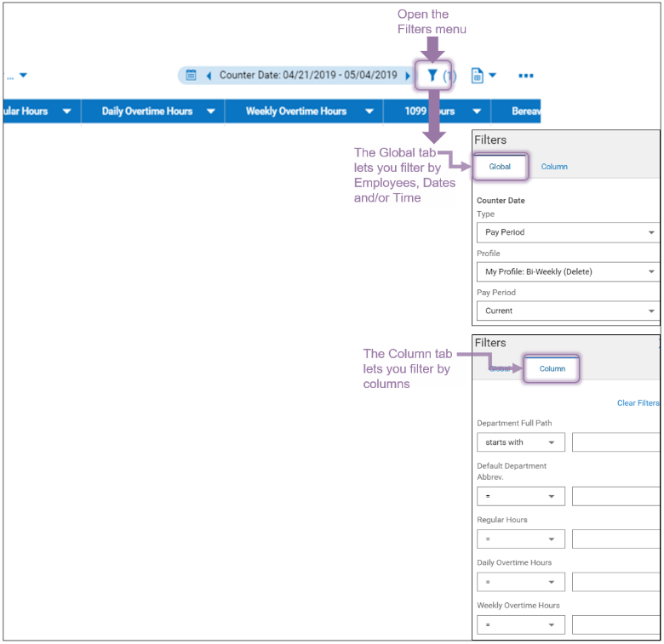This screenshot has width=664, height=644.
Task: Open the calendar date picker icon
Action: pyautogui.click(x=191, y=75)
